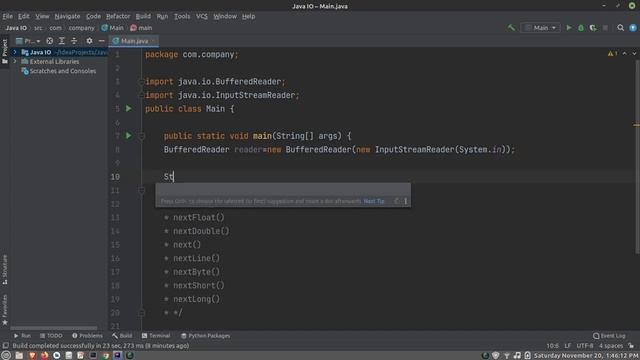Select Scratches and Consoles item
640x360 pixels.
click(x=62, y=71)
